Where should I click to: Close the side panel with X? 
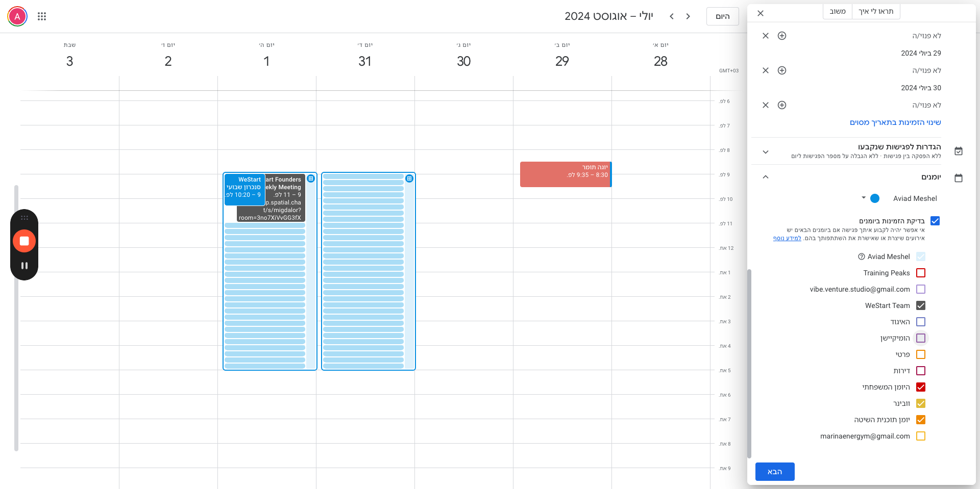(x=761, y=13)
